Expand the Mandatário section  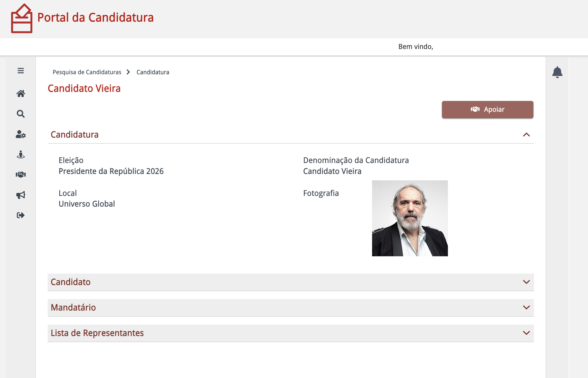point(291,307)
